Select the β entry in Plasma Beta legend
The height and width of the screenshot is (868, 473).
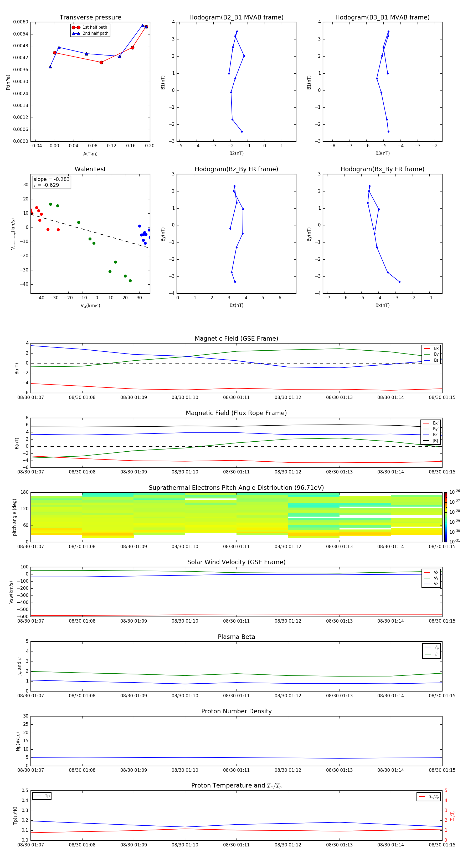tap(431, 654)
